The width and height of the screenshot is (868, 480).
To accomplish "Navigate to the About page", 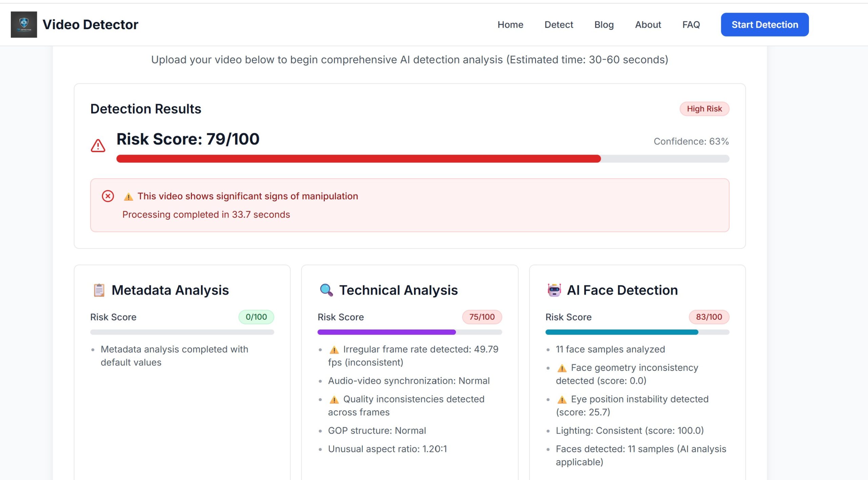I will (648, 24).
